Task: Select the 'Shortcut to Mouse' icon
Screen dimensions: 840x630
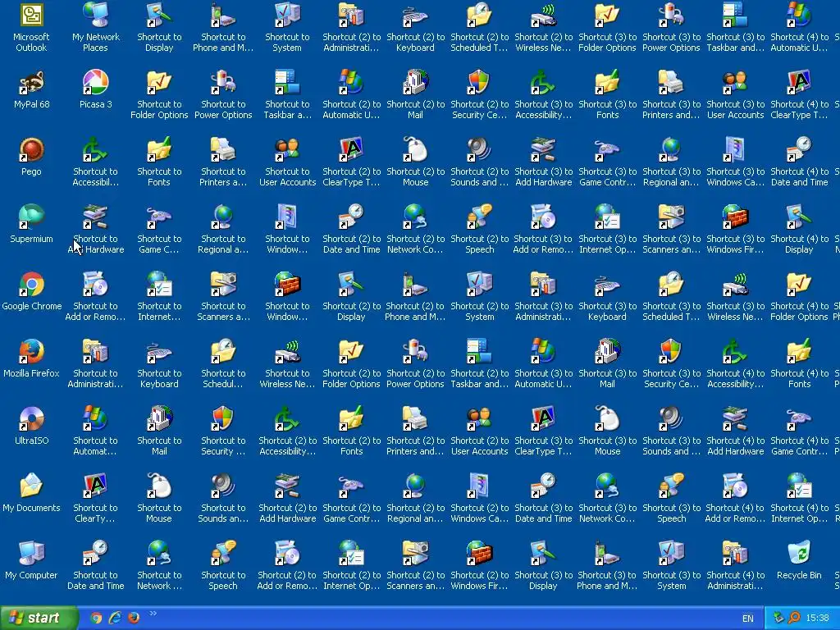Action: [159, 498]
